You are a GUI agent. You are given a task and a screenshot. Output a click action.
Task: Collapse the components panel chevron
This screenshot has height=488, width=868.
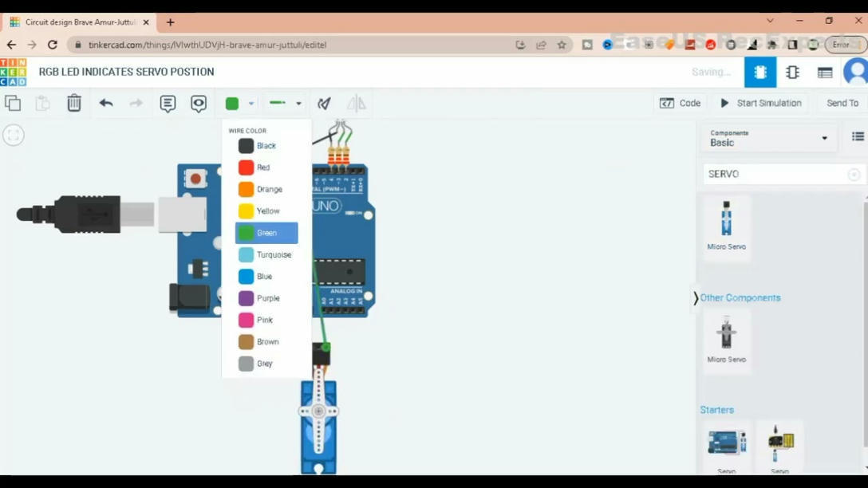[696, 298]
